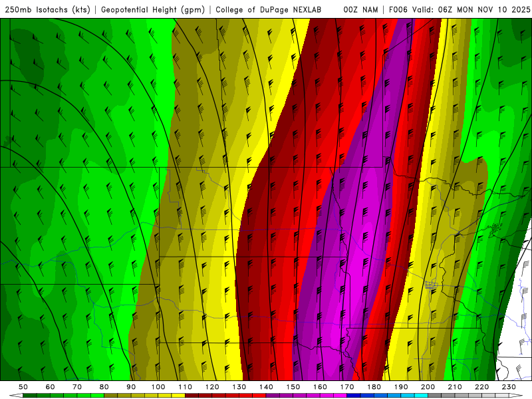Click the dark blue swatch in the color bar
Image resolution: width=532 pixels, height=399 pixels.
pos(354,396)
